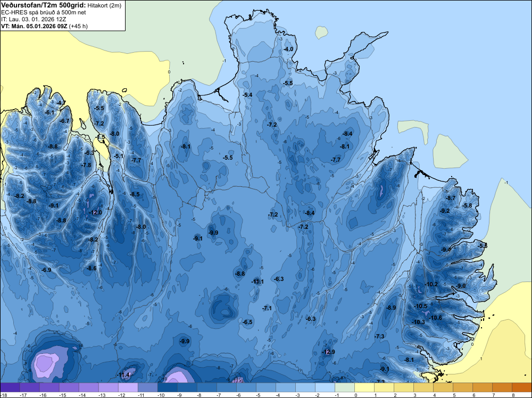Screen dimensions: 532x398
Task: Click the -6.7 temperature value
Action: click(x=64, y=121)
